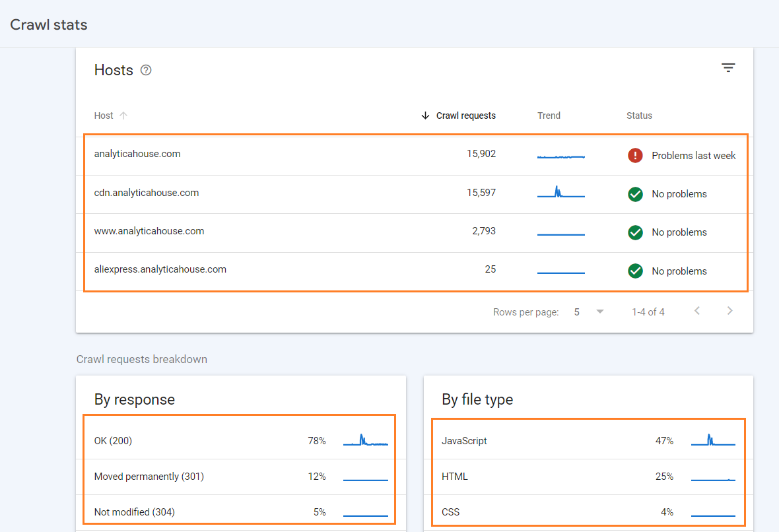Click the 25 crawl requests value
Viewport: 779px width, 532px height.
pyautogui.click(x=491, y=269)
